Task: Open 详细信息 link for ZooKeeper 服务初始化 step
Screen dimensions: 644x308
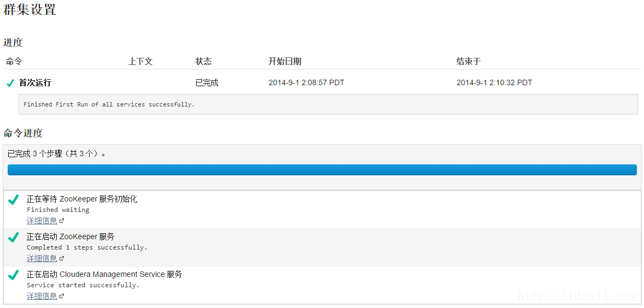Action: (x=42, y=221)
